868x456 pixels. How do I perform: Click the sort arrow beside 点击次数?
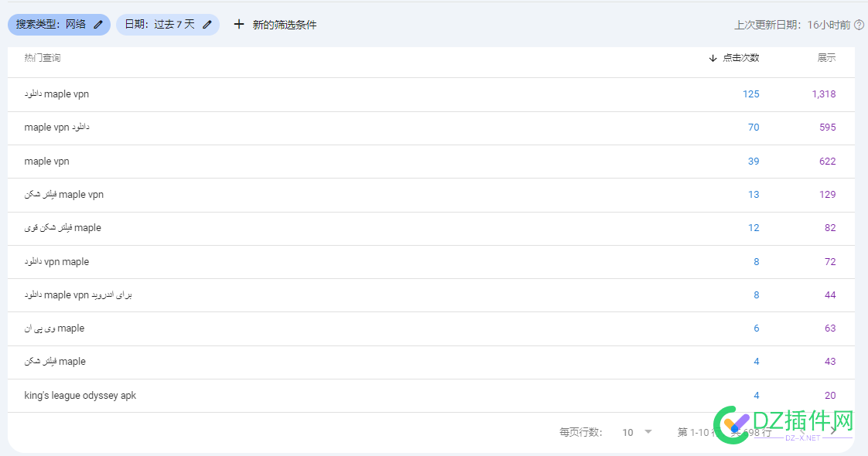[713, 58]
